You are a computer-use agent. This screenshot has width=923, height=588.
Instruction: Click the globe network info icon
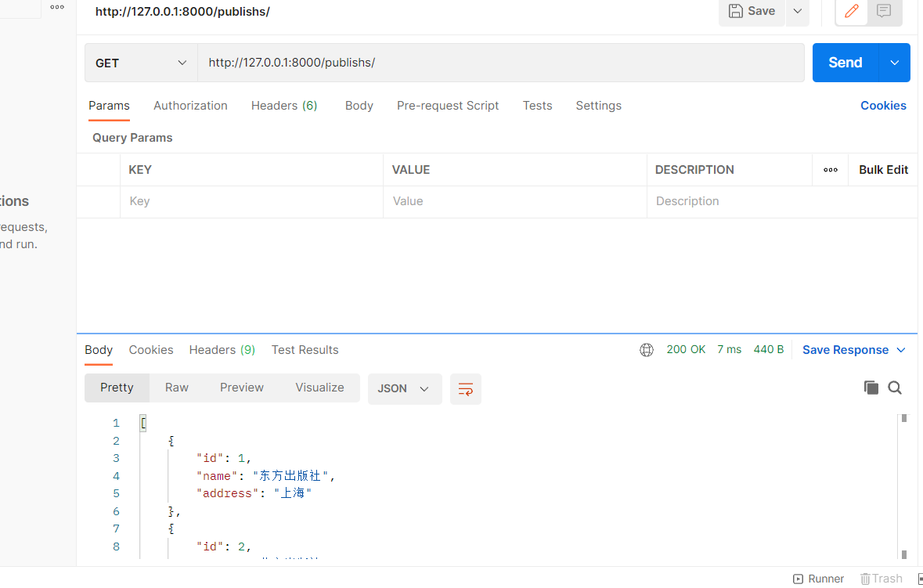pyautogui.click(x=647, y=350)
